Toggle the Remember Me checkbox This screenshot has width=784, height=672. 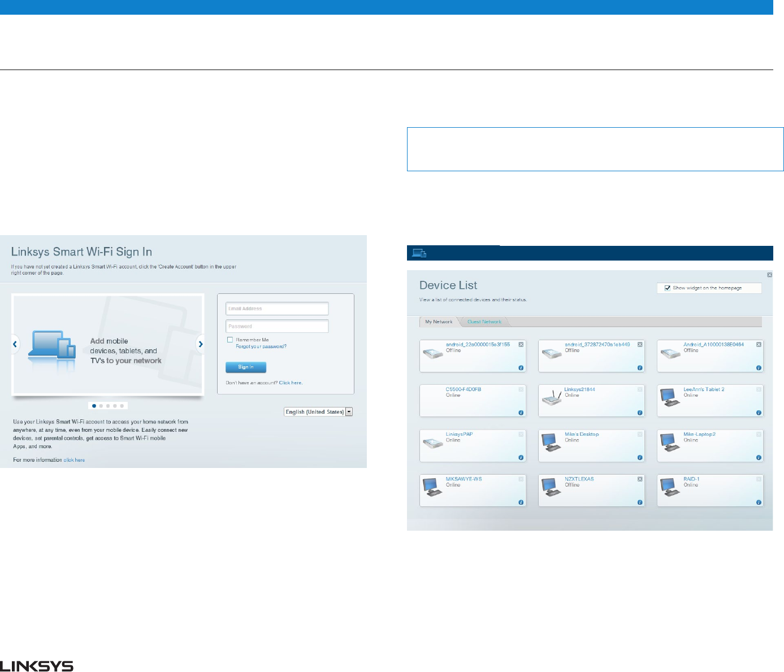tap(230, 340)
